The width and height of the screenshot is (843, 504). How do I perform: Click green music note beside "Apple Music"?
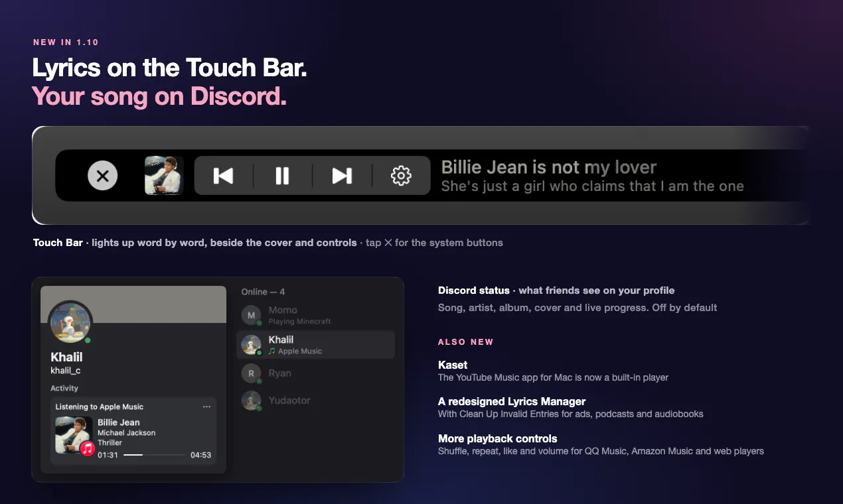tap(272, 351)
